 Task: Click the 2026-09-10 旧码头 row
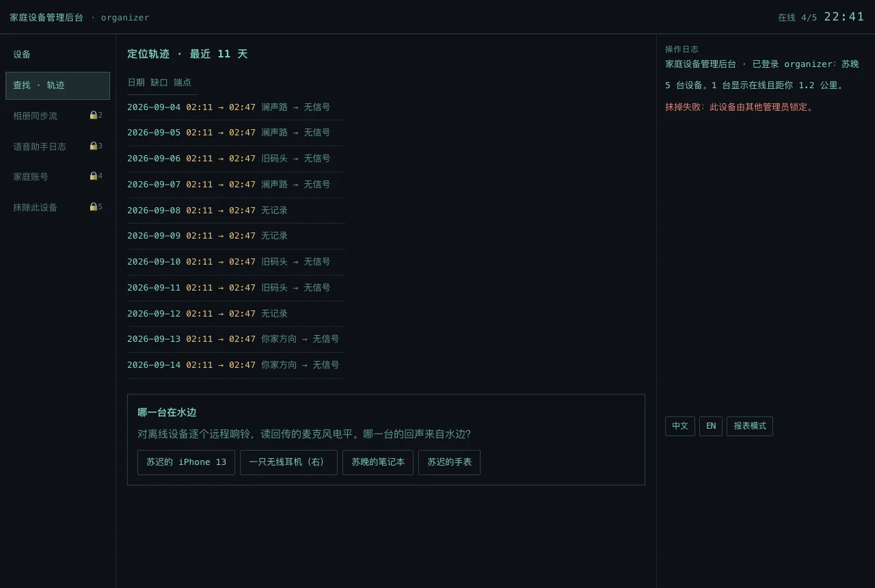click(x=236, y=262)
